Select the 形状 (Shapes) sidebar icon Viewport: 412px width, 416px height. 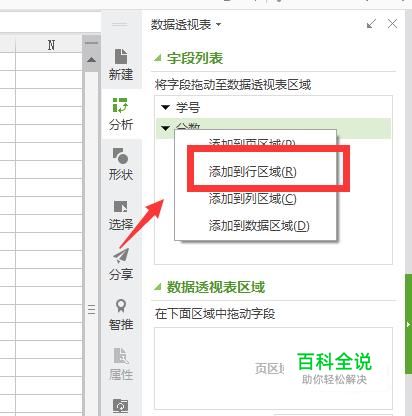121,164
